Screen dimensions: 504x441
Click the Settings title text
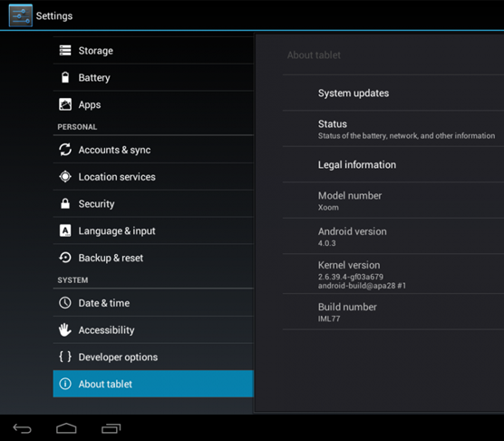tap(54, 15)
